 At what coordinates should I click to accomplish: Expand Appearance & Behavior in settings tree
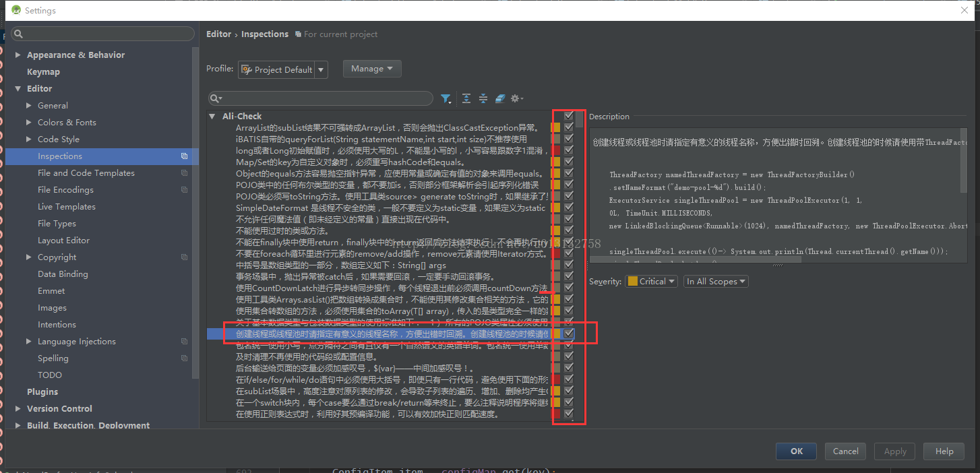click(x=18, y=55)
